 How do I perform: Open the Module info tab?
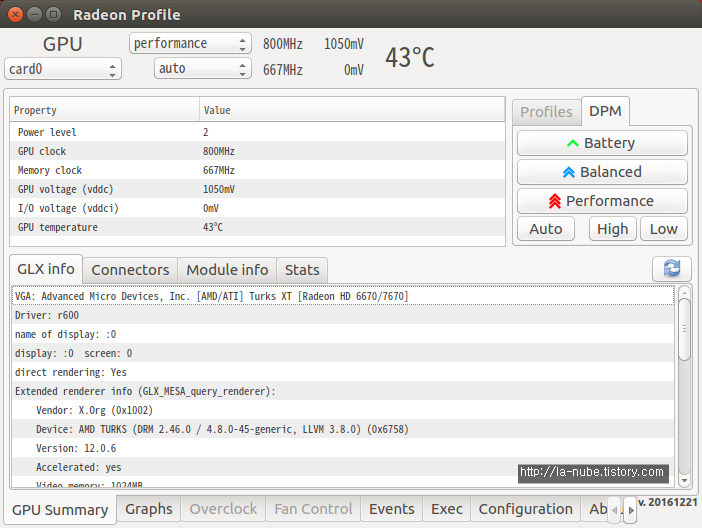pyautogui.click(x=227, y=270)
